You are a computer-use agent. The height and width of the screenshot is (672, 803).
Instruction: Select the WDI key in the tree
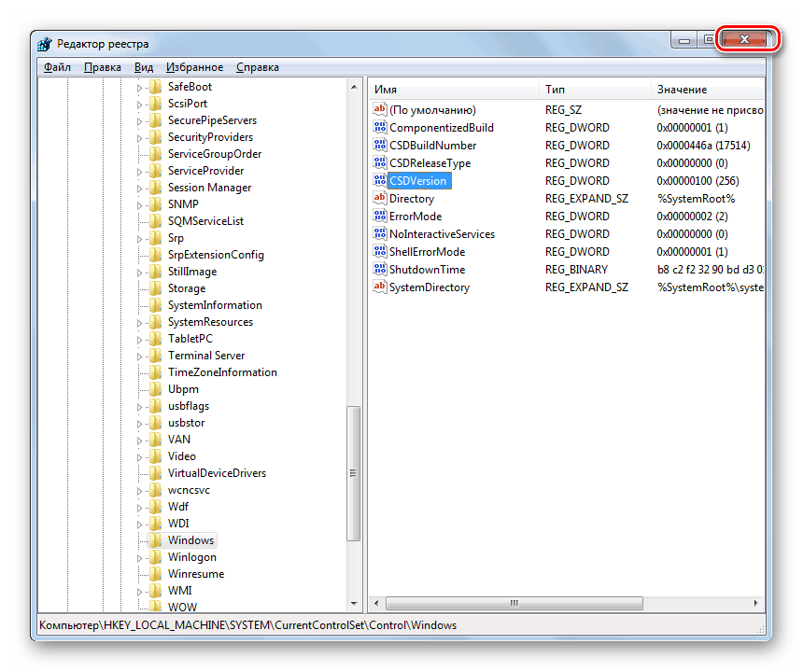click(x=178, y=524)
